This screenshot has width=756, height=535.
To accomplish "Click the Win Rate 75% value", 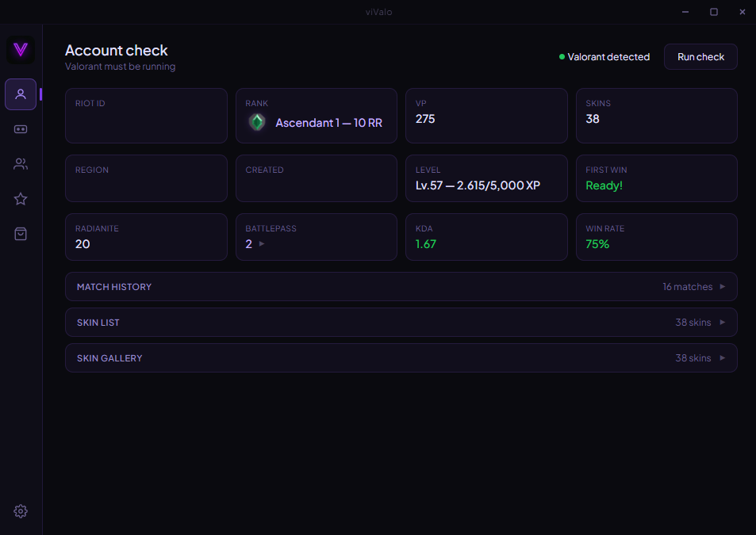I will click(597, 244).
